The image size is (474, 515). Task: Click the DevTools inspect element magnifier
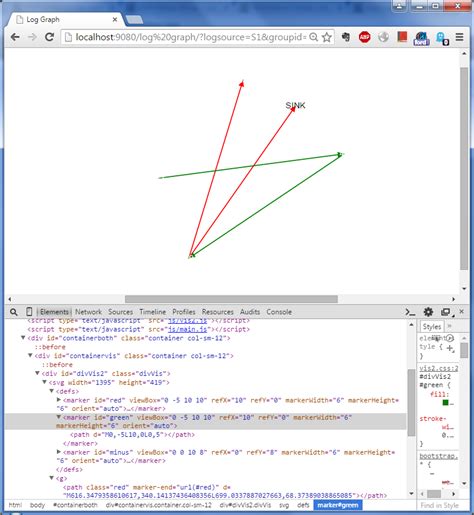(14, 312)
